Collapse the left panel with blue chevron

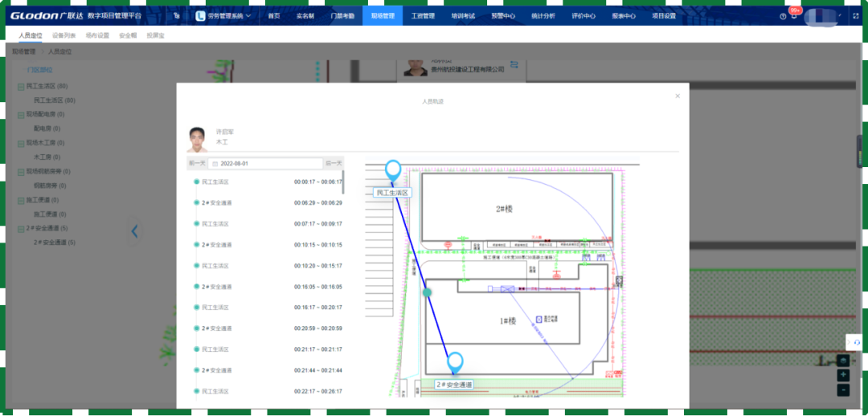(134, 231)
